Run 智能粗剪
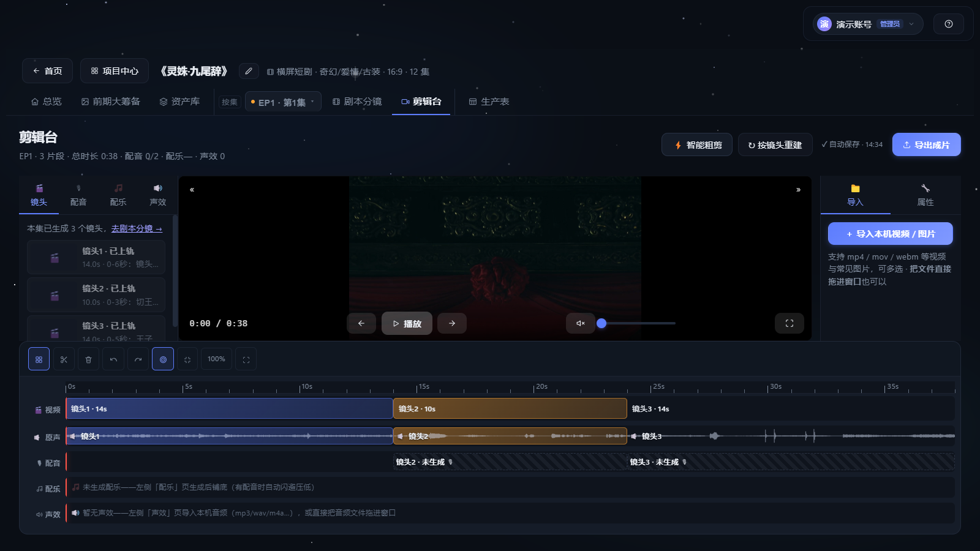 coord(697,145)
